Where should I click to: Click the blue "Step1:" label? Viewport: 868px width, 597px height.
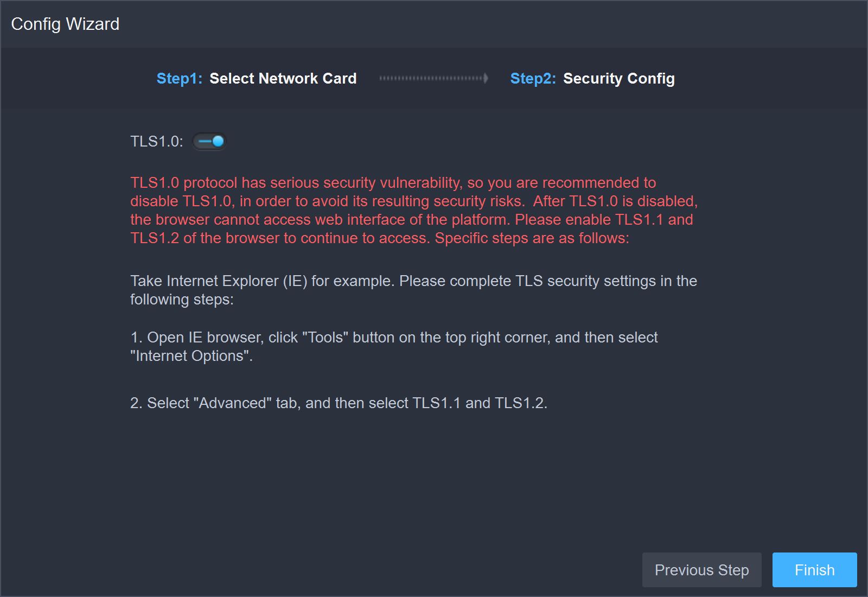(x=179, y=79)
